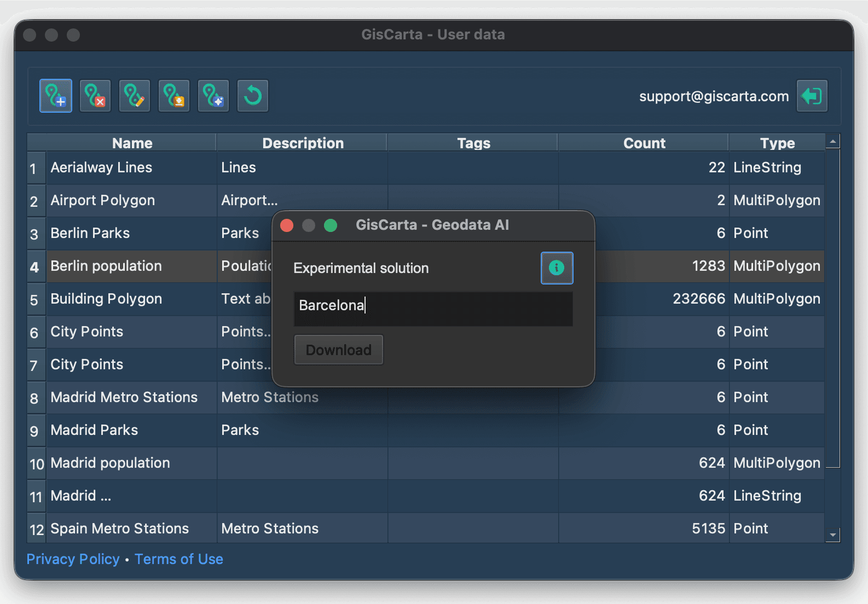Click the Barcelona text input field
This screenshot has width=868, height=604.
(433, 309)
